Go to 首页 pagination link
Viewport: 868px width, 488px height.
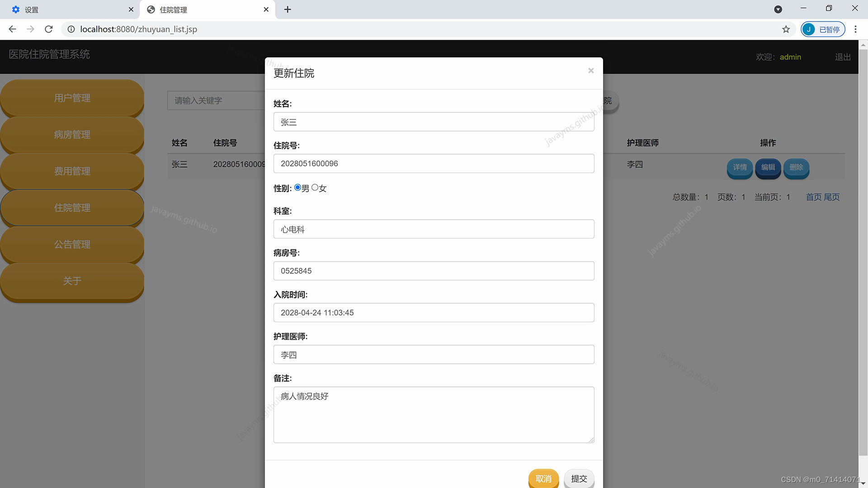pyautogui.click(x=813, y=197)
